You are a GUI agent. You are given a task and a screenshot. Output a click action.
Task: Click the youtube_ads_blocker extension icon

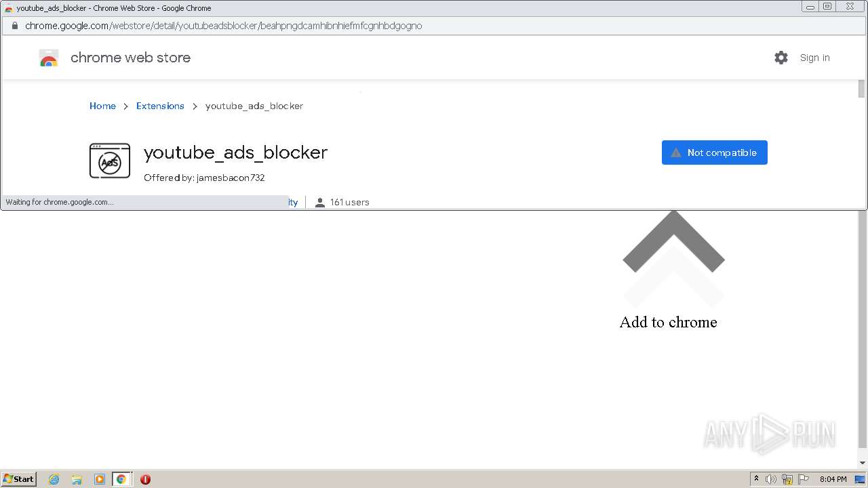click(110, 161)
